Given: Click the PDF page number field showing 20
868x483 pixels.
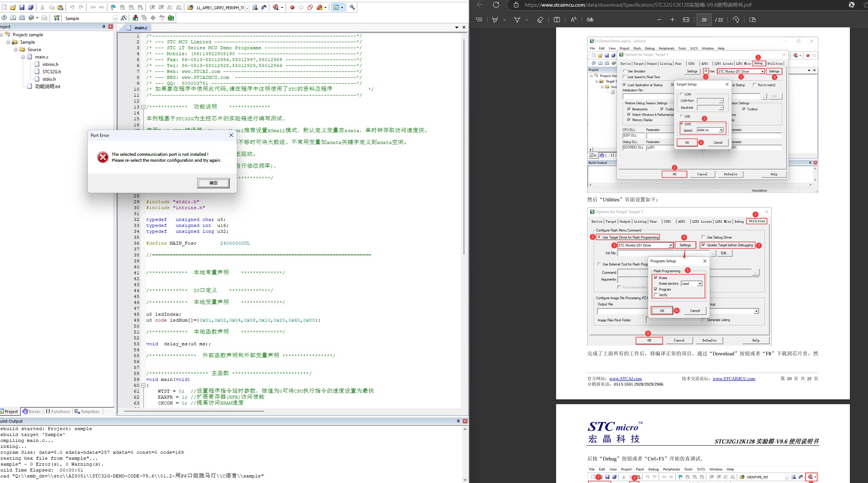Looking at the screenshot, I should tap(704, 20).
